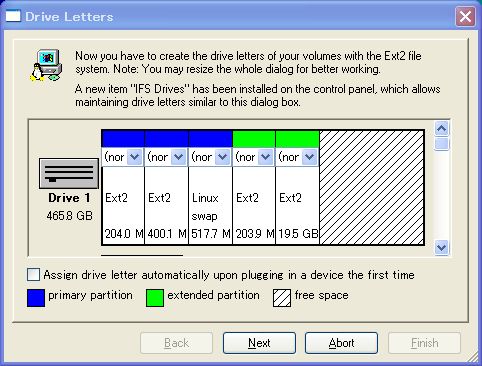Click the blue primary partition legend swatch

[36, 298]
